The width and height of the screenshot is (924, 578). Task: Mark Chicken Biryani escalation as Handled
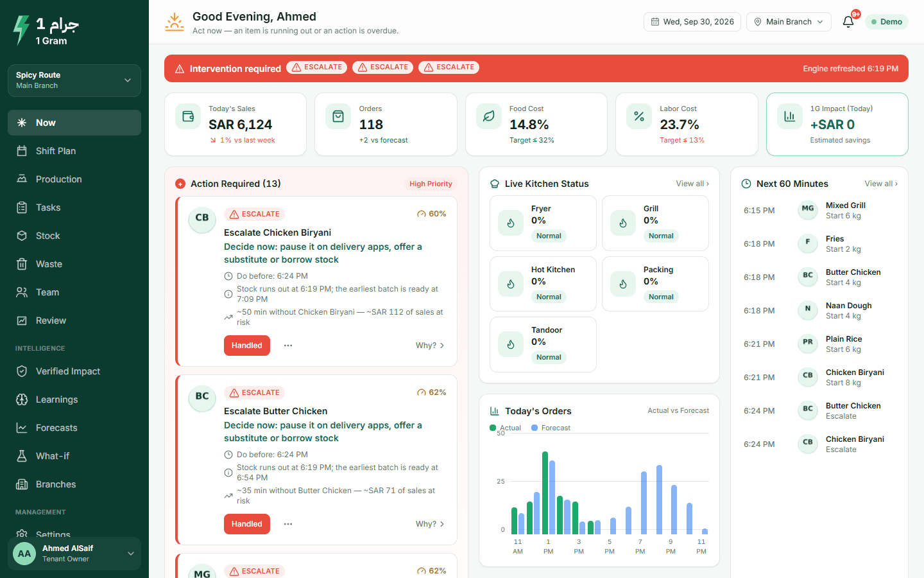pos(247,346)
